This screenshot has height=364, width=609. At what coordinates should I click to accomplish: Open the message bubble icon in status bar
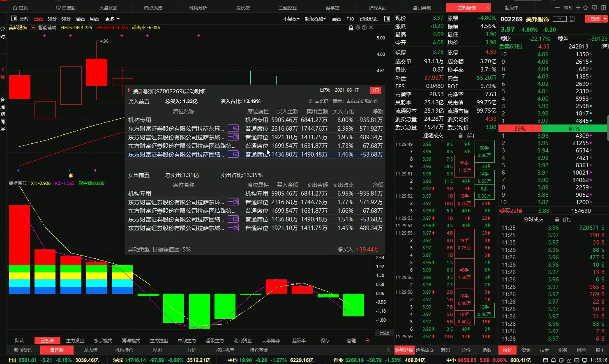(577, 360)
